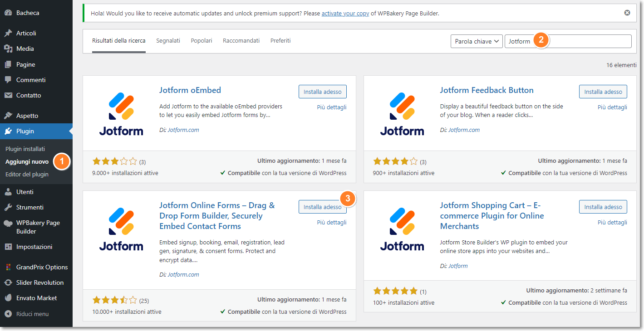This screenshot has height=331, width=644.
Task: Switch to the Risultati della ricerca tab
Action: [x=119, y=41]
